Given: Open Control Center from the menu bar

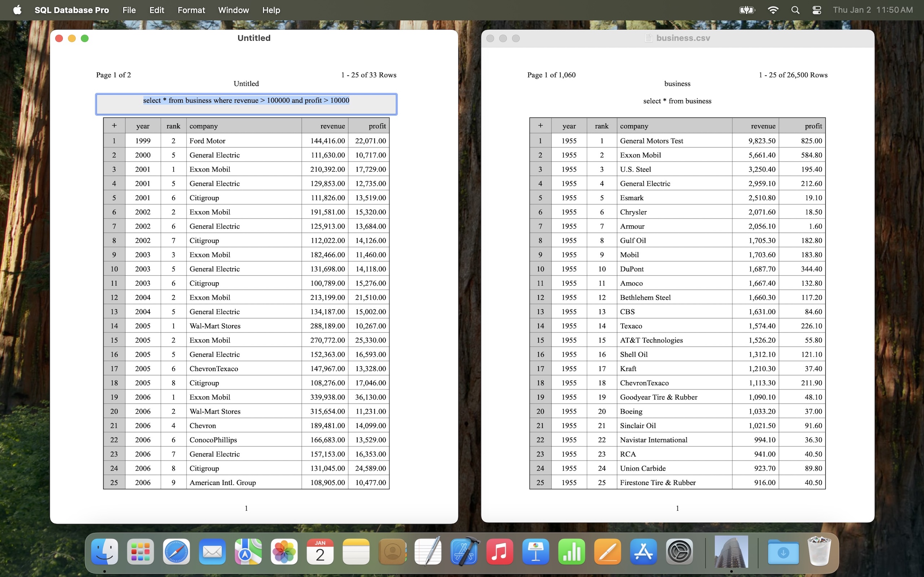Looking at the screenshot, I should click(816, 10).
